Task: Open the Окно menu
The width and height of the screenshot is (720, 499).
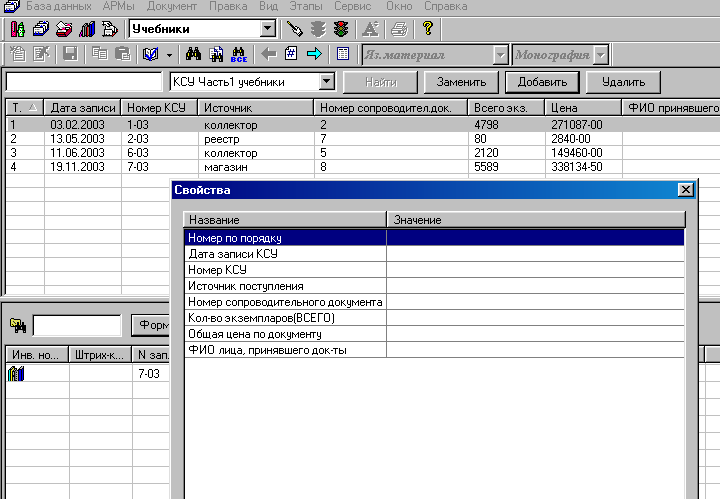Action: click(399, 6)
